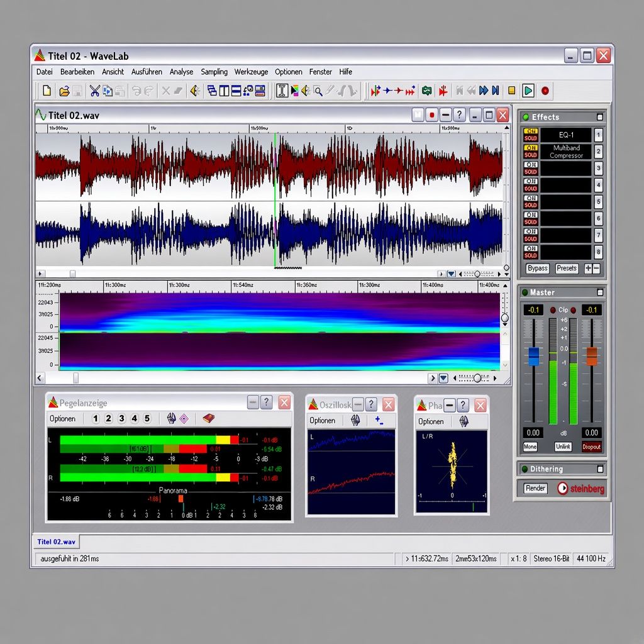
Task: Click the red record button in Titel 02.wav header
Action: pyautogui.click(x=431, y=115)
